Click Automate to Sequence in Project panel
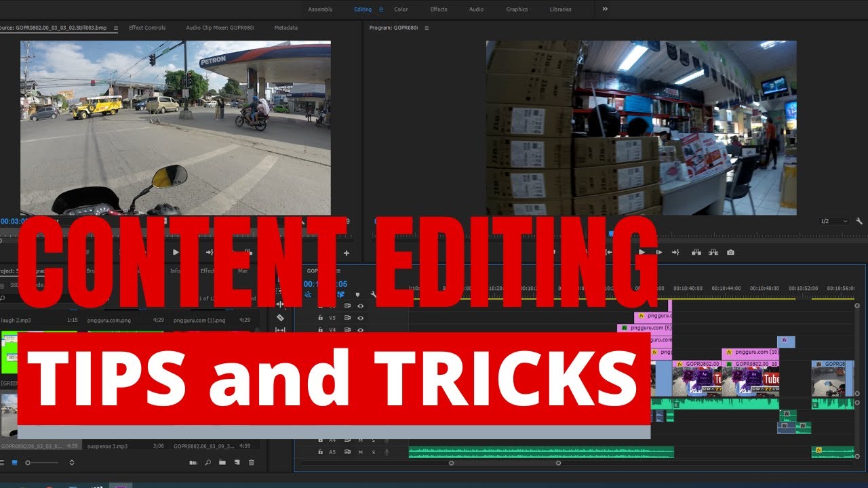This screenshot has height=488, width=868. [x=193, y=462]
